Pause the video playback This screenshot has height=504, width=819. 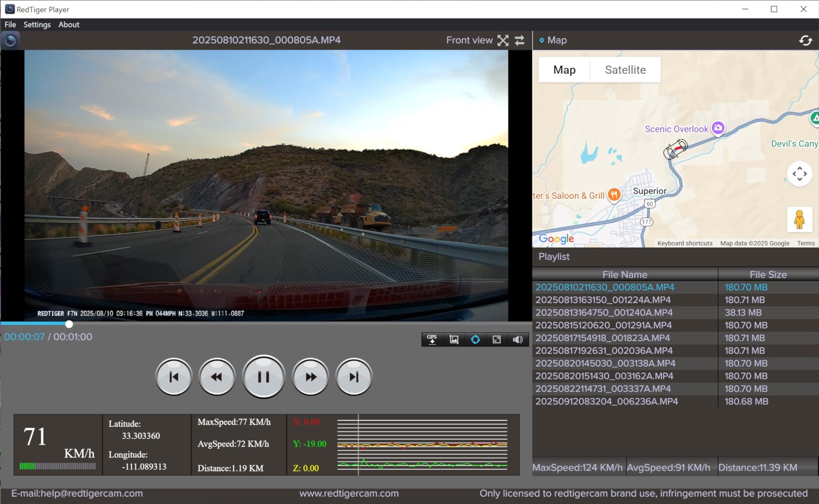pos(263,376)
